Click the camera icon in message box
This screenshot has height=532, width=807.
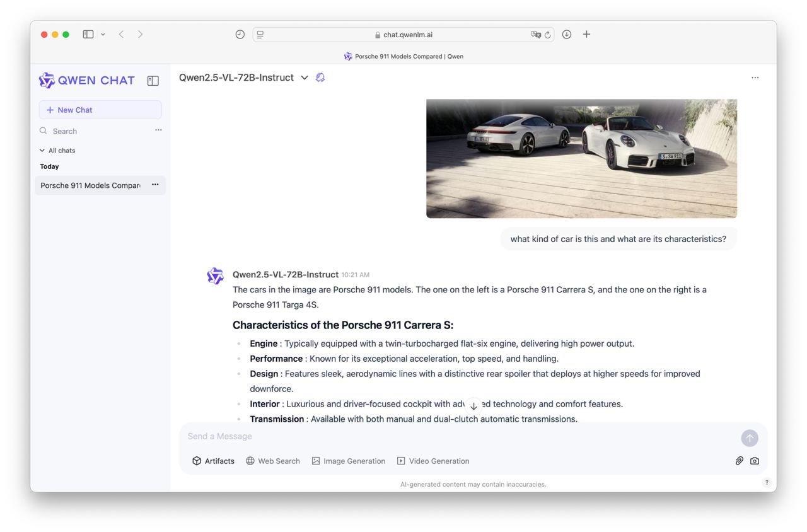pyautogui.click(x=755, y=461)
